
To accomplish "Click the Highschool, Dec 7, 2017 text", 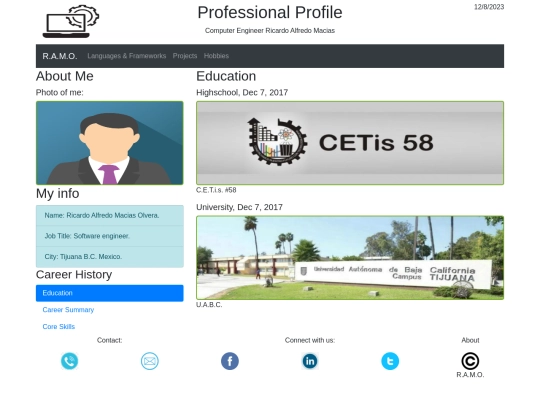I will click(x=242, y=93).
